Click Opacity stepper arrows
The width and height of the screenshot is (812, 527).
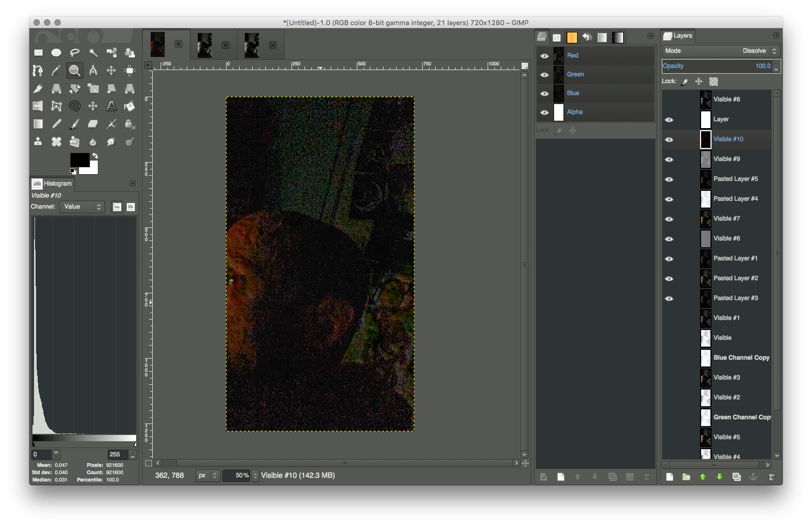(776, 66)
